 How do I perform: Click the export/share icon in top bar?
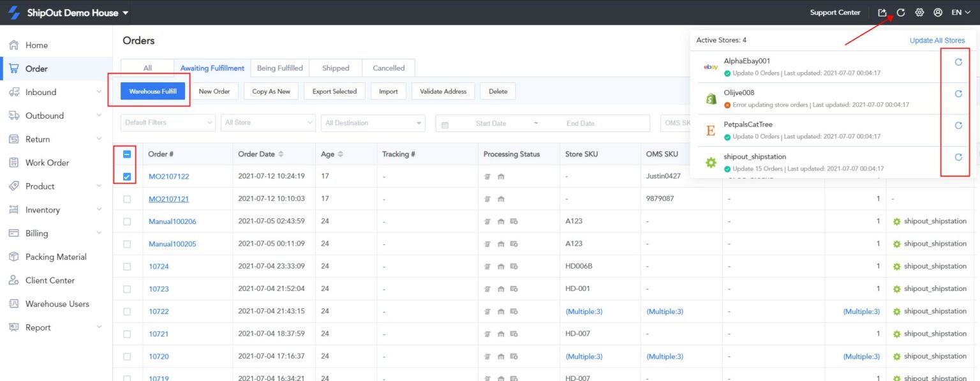click(x=882, y=12)
